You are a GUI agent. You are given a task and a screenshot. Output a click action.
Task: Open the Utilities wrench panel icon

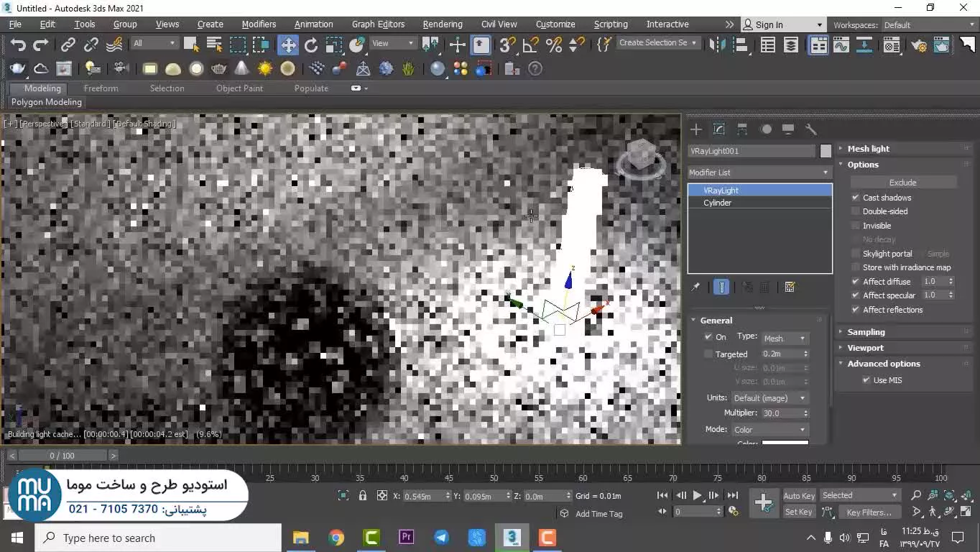coord(811,129)
